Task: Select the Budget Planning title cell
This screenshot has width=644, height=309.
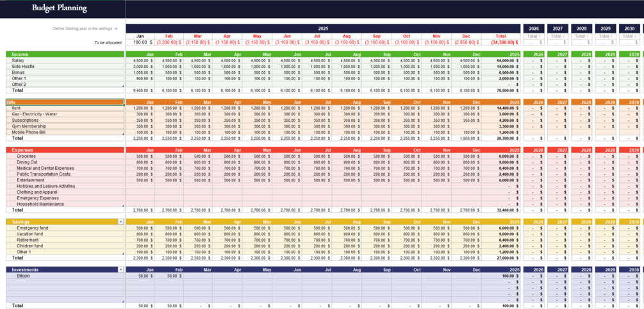Action: pos(60,8)
